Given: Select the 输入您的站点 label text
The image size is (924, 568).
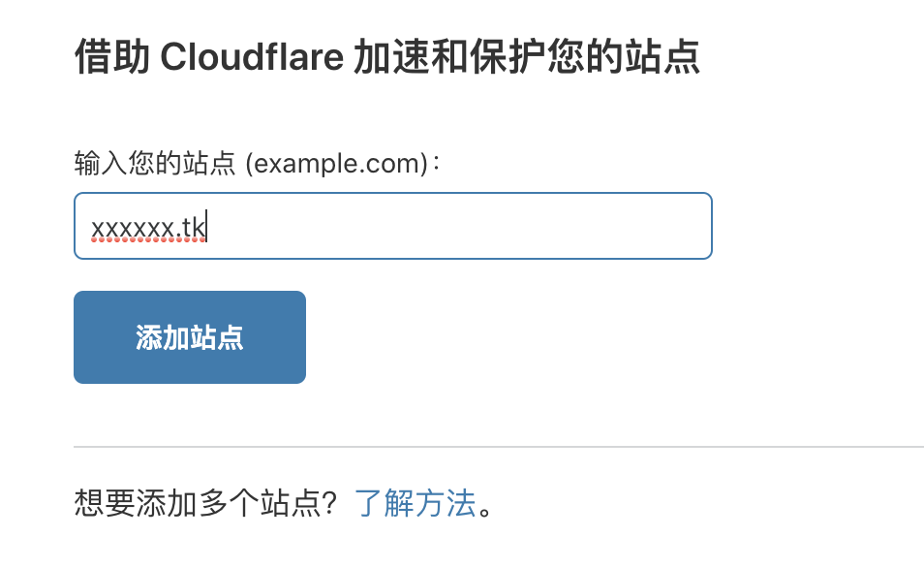Looking at the screenshot, I should 155,164.
